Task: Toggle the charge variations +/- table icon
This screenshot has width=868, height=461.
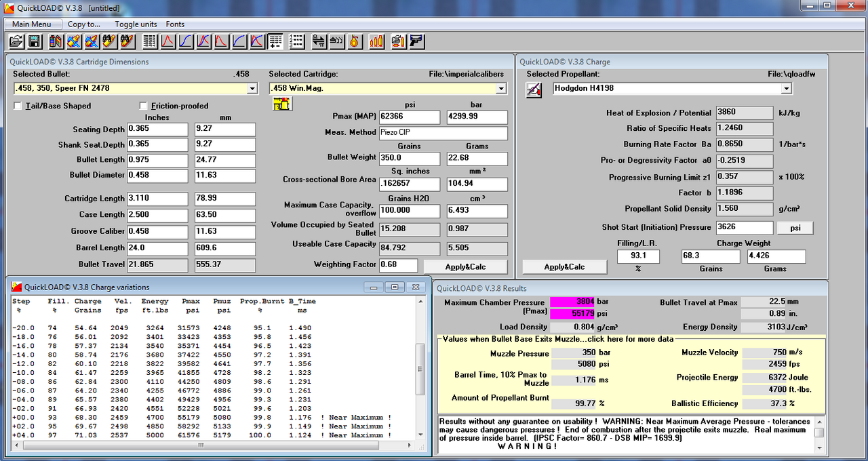Action: coord(275,41)
